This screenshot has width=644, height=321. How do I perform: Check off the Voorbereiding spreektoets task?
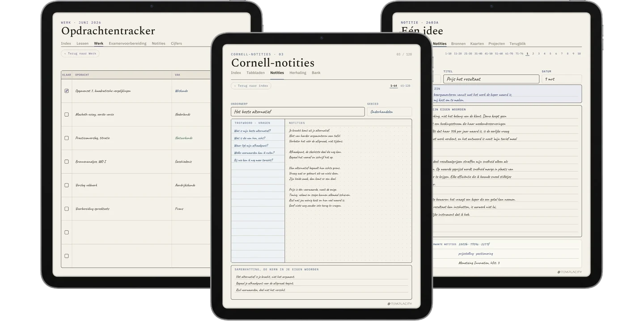point(67,209)
